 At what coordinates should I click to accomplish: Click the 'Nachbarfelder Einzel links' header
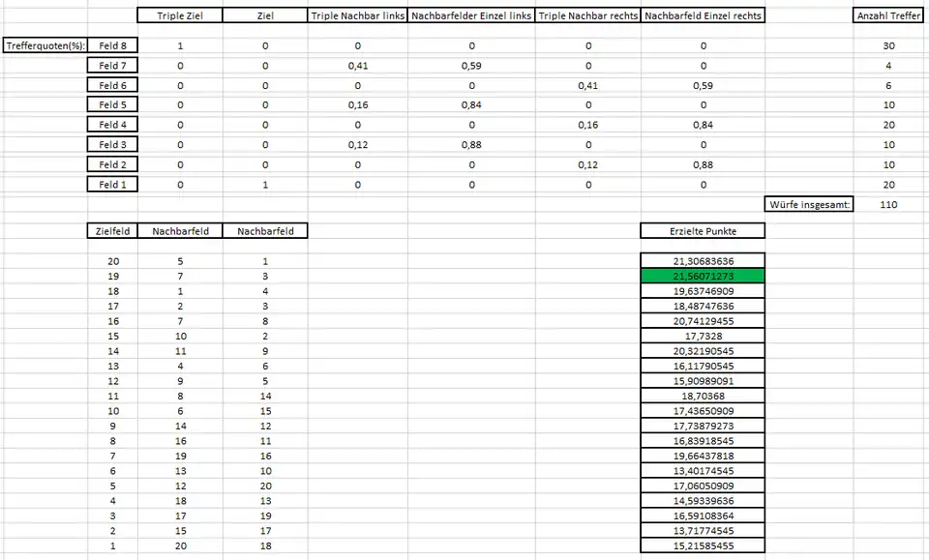tap(471, 15)
